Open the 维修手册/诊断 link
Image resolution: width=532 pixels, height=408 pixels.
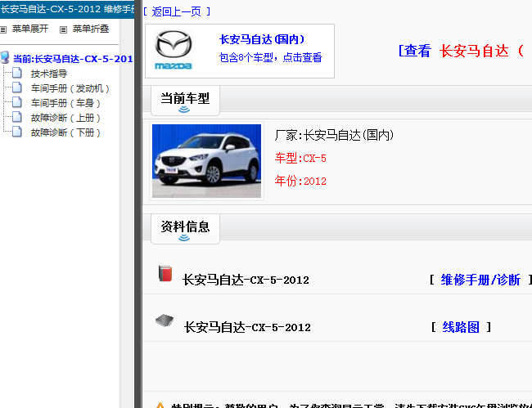[480, 280]
